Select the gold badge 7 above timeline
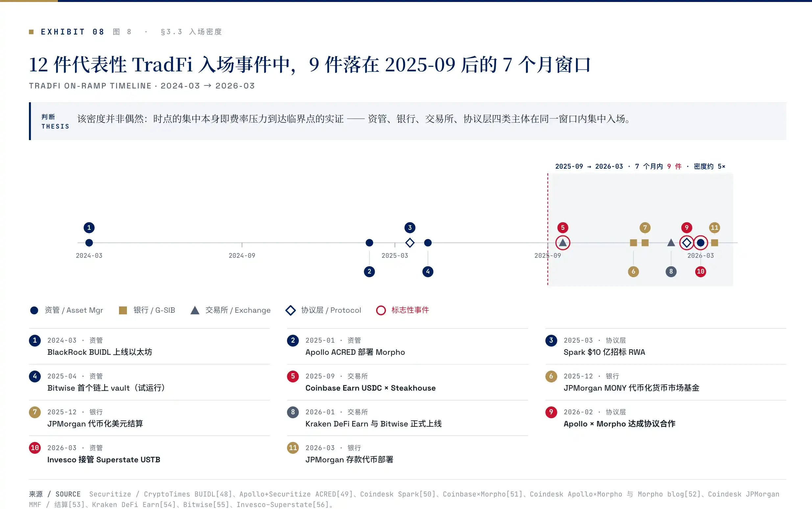The width and height of the screenshot is (812, 509). pos(645,228)
